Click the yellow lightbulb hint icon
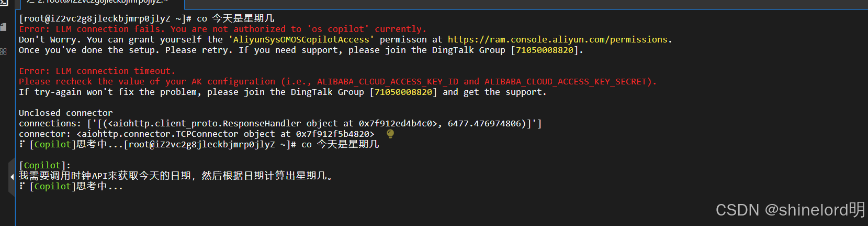This screenshot has height=226, width=868. pyautogui.click(x=390, y=134)
